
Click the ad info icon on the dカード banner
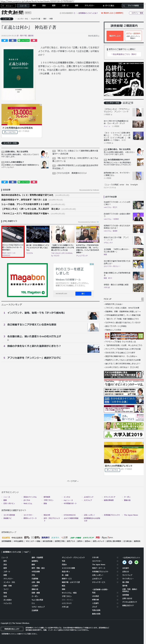(41, 105)
